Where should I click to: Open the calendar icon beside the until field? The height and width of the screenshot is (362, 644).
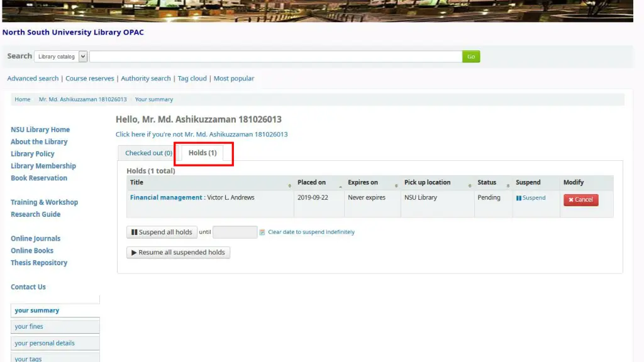[262, 233]
